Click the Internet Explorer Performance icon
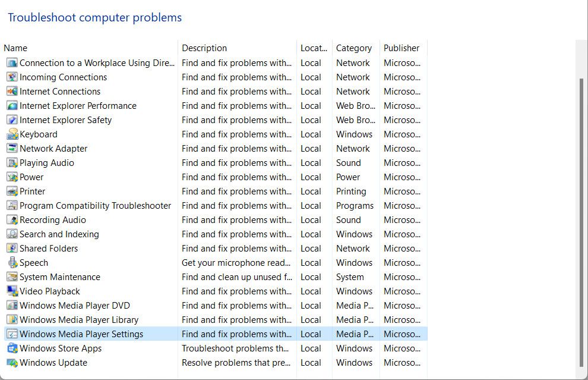The image size is (588, 380). click(12, 106)
